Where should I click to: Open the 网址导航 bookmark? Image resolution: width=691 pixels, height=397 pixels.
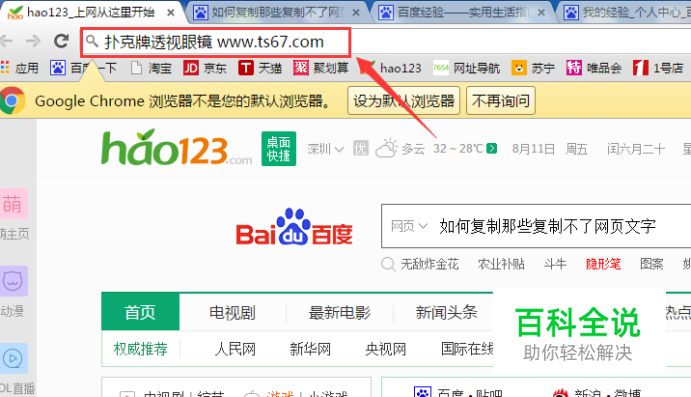(x=466, y=68)
